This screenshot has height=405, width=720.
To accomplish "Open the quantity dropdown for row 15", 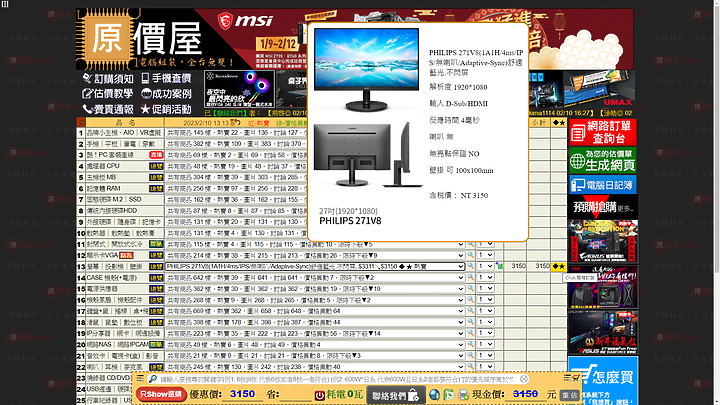I will point(485,288).
